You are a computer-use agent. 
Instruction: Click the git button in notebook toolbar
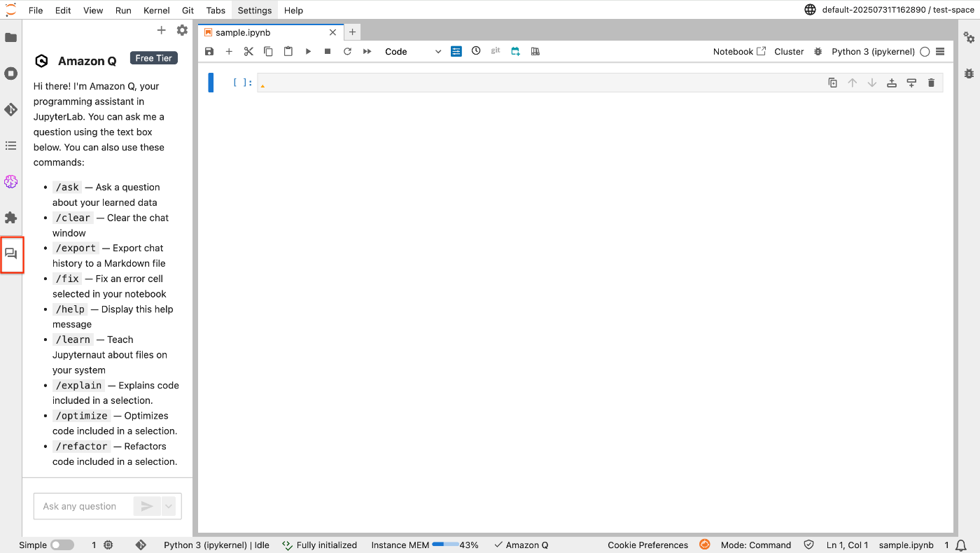pyautogui.click(x=496, y=50)
